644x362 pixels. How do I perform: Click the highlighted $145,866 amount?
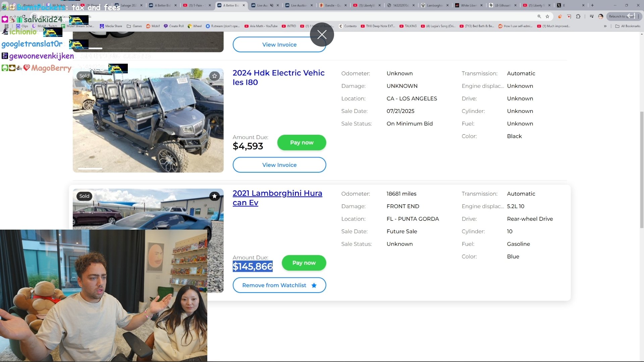point(253,266)
